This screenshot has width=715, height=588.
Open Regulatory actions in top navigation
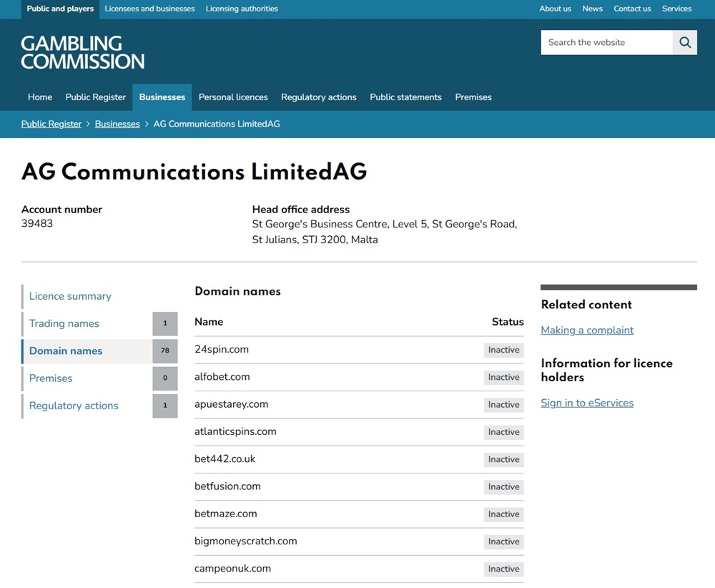click(x=319, y=97)
